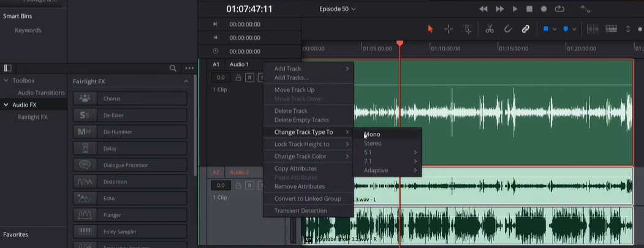644x248 pixels.
Task: Toggle linked selection chain icon
Action: pos(525,29)
